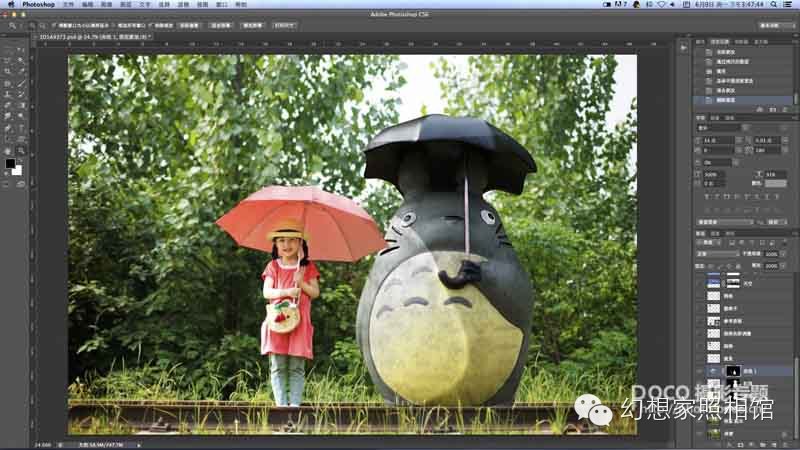
Task: Toggle zoom all windows checkbox
Action: click(x=115, y=26)
